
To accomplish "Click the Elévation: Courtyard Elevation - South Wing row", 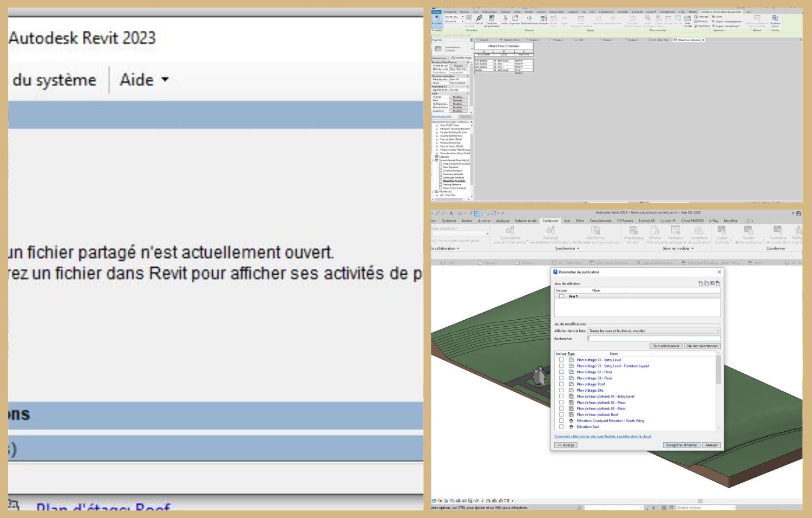I will coord(610,421).
